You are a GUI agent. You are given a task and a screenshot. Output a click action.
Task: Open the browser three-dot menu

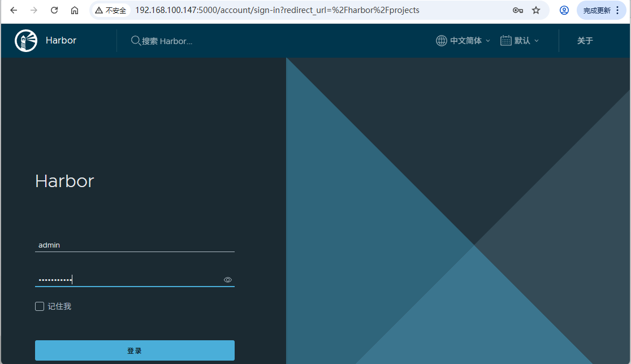[x=618, y=10]
